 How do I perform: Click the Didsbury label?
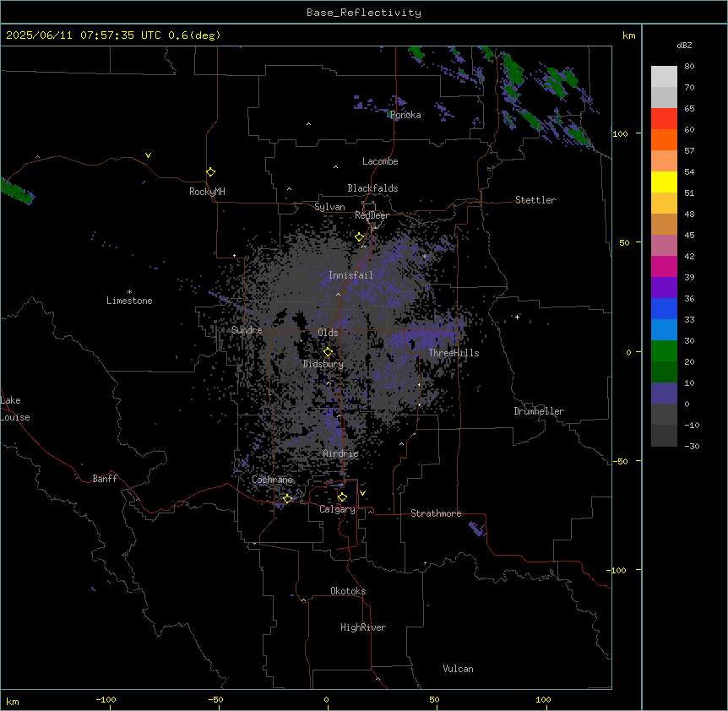point(323,364)
